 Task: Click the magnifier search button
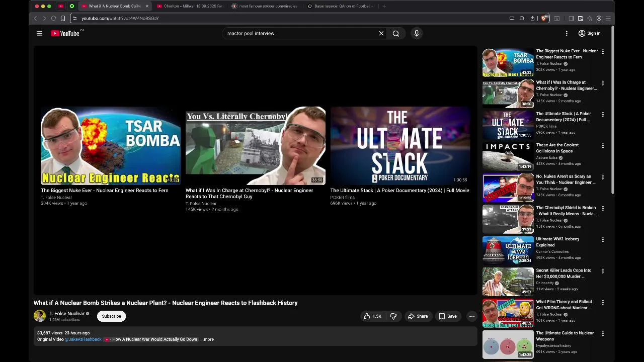coord(396,33)
